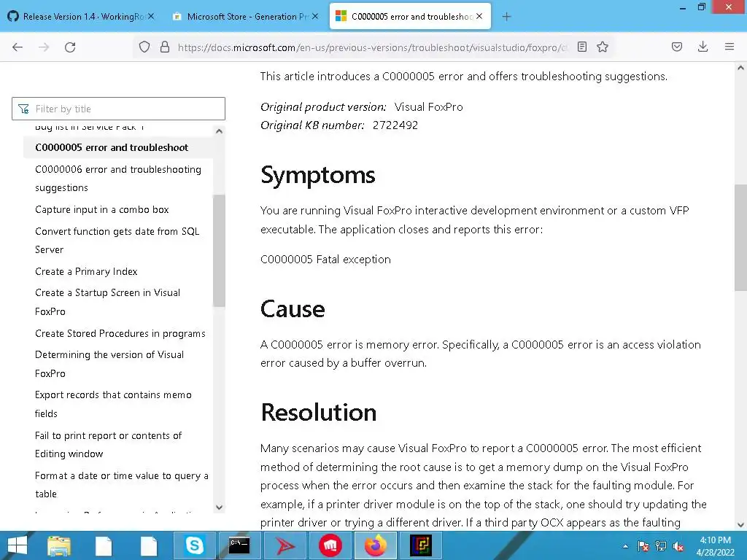
Task: Open Export records that contains memo fields
Action: tap(113, 404)
